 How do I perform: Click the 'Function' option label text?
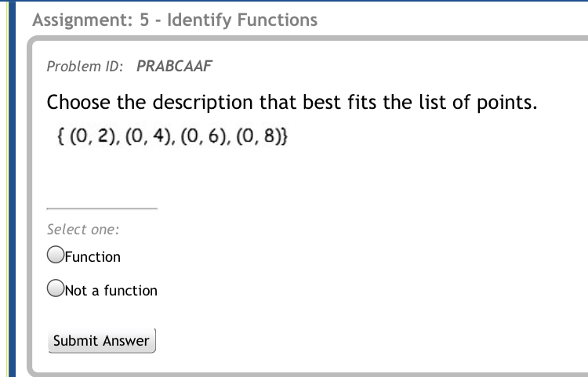[93, 257]
